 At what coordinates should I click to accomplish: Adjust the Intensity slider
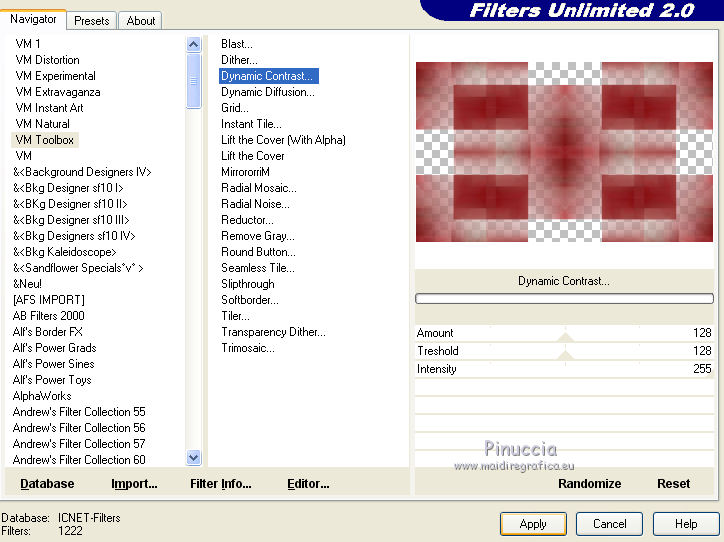[x=564, y=369]
